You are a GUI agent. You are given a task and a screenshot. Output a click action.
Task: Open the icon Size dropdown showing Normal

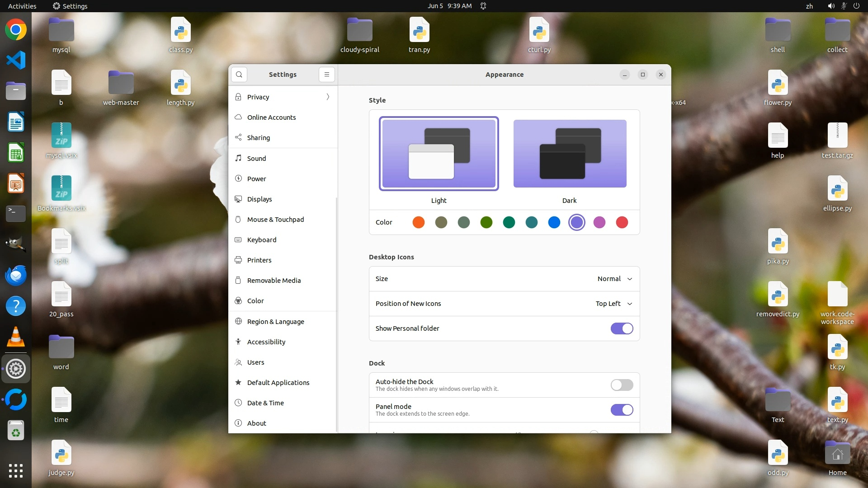click(614, 279)
